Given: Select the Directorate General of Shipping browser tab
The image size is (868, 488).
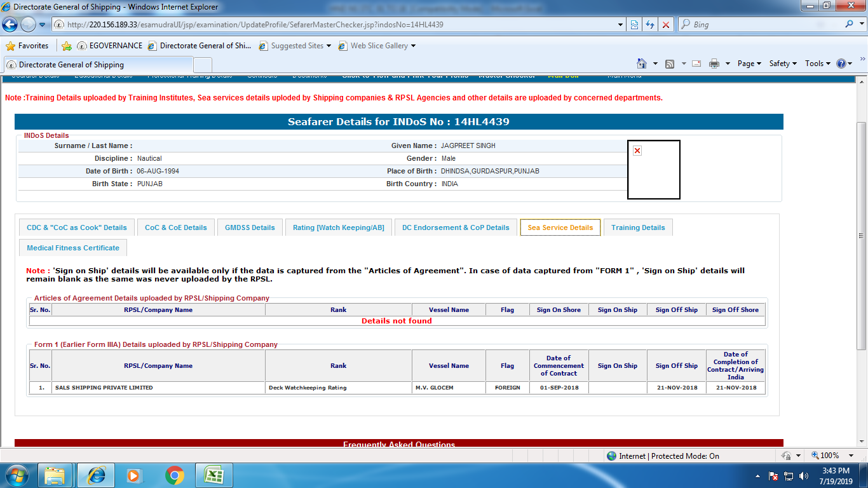Looking at the screenshot, I should pos(98,65).
